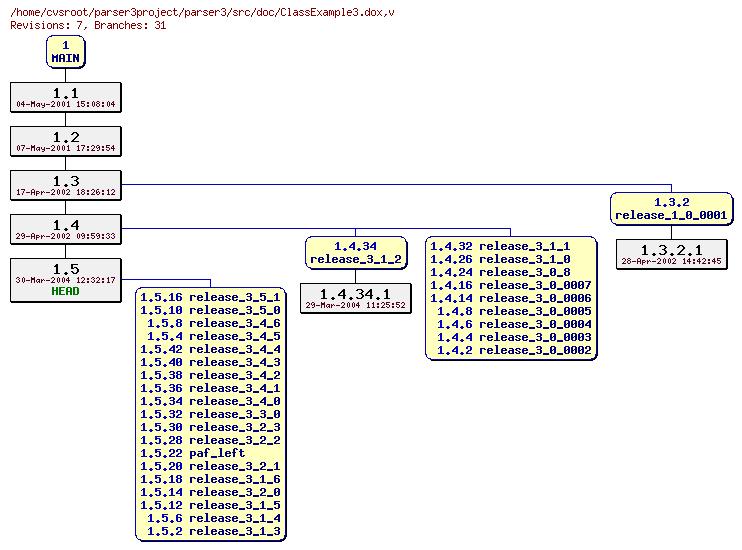
Task: Click 1.5.40 release_3_4_3 entry
Action: tap(210, 363)
